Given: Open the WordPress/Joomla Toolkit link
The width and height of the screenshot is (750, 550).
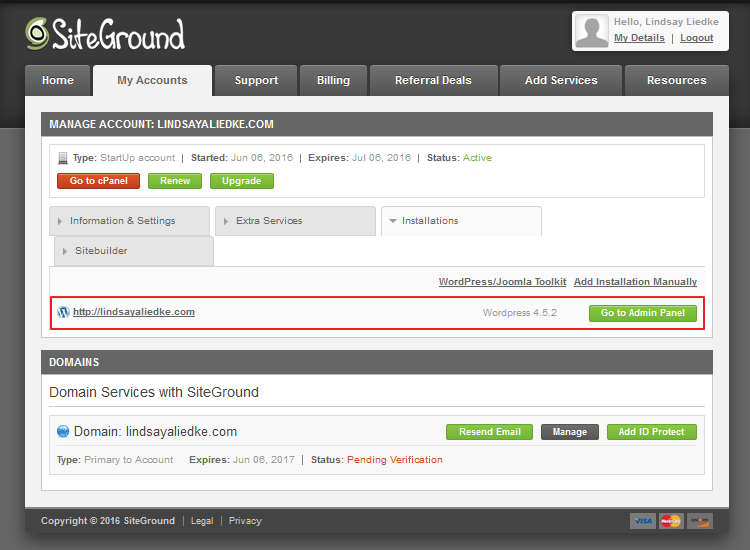Looking at the screenshot, I should (x=502, y=282).
